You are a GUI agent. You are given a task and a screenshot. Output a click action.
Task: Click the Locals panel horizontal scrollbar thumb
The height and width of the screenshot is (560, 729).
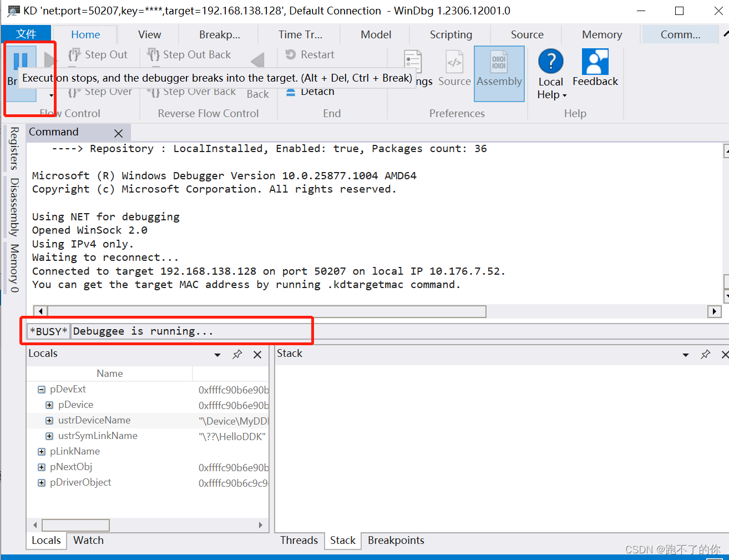(x=76, y=525)
